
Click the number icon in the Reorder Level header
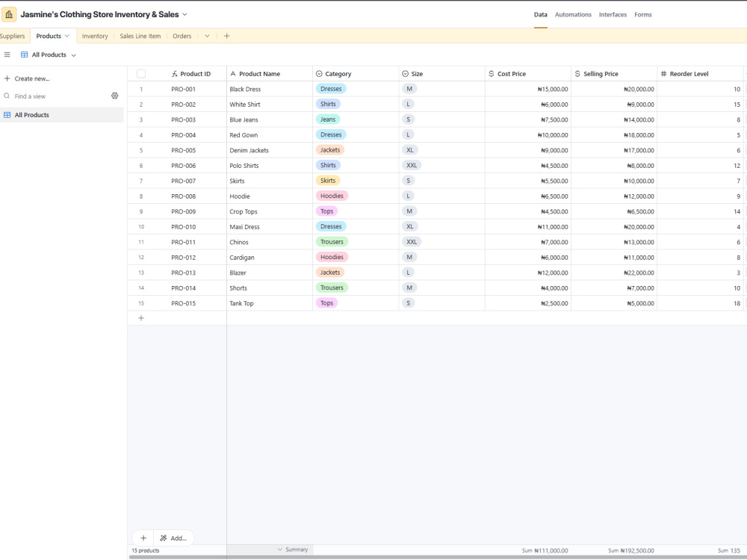point(663,74)
